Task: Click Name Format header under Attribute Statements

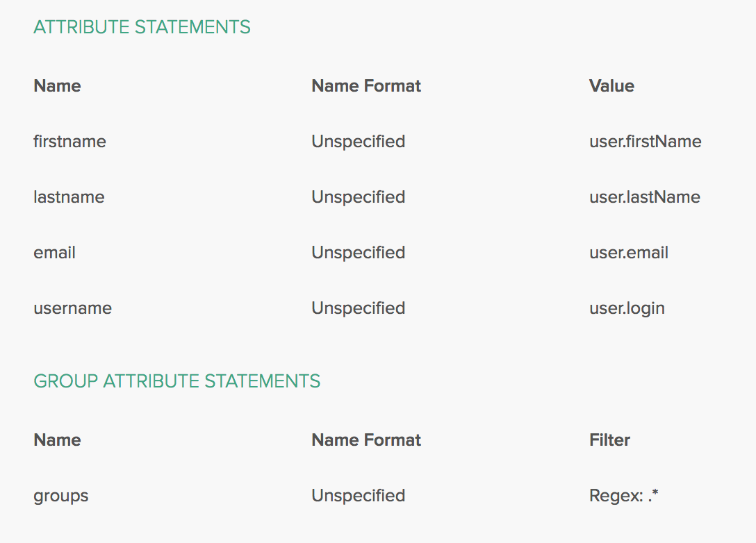Action: [366, 86]
